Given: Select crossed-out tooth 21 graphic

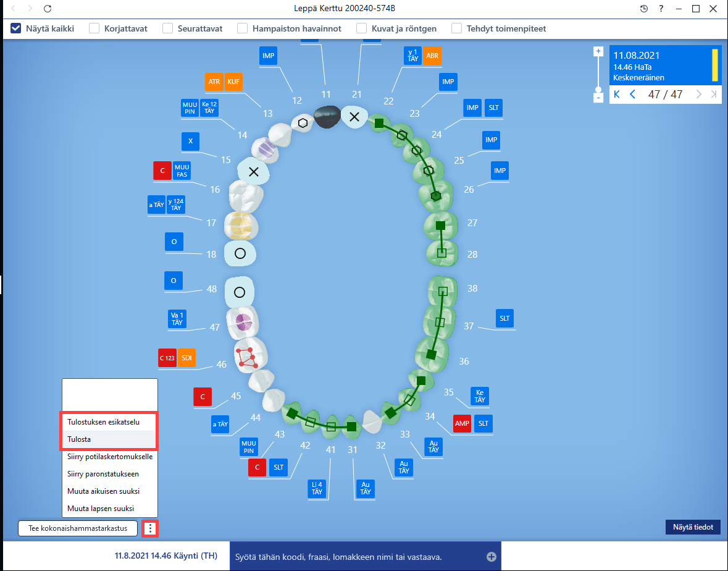Looking at the screenshot, I should point(354,117).
